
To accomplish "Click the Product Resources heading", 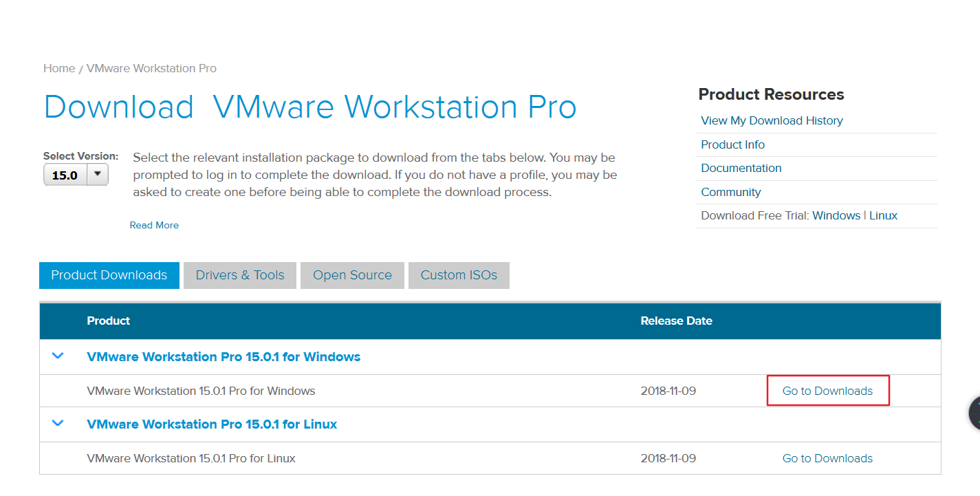I will 771,94.
